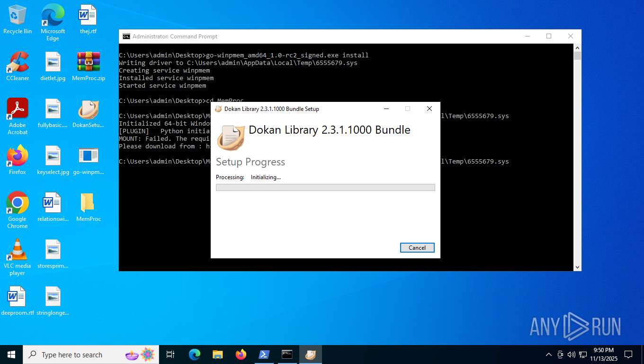644x364 pixels.
Task: Launch CCleaner from the desktop
Action: [x=18, y=66]
